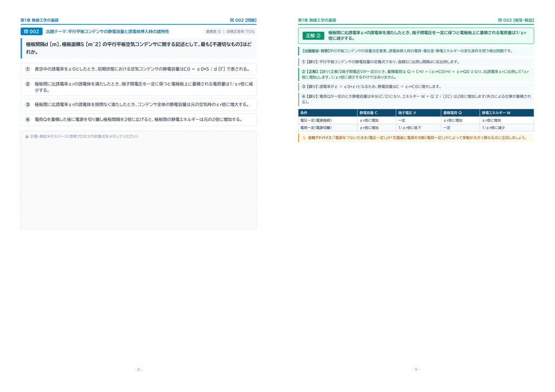Click explanation ①【誤り】平行平板コンデンサの静電容量の定義式

pyautogui.click(x=416, y=62)
